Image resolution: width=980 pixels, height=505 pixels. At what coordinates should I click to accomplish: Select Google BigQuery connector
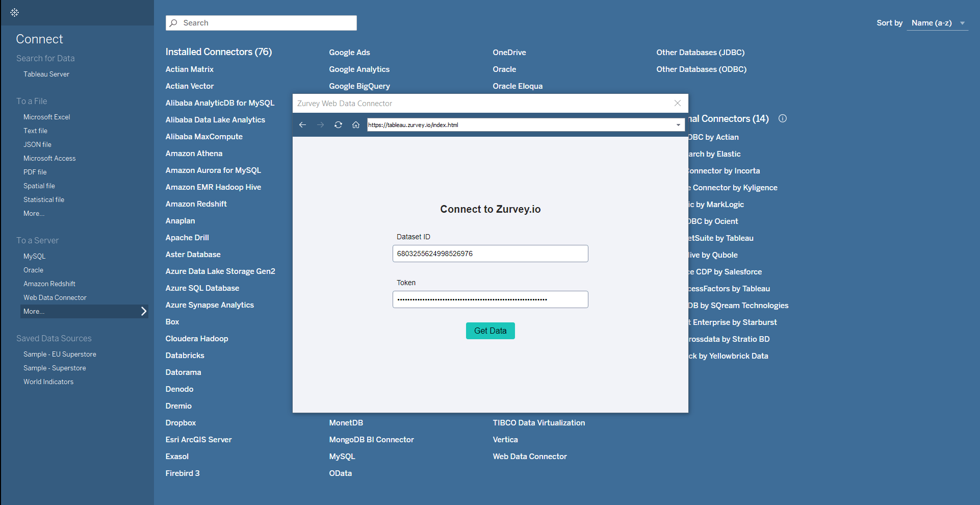359,86
